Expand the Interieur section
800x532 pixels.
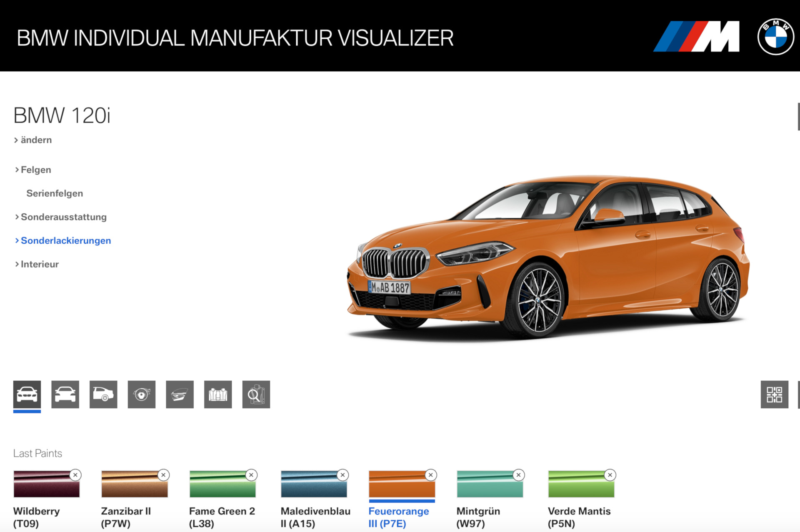[x=39, y=264]
